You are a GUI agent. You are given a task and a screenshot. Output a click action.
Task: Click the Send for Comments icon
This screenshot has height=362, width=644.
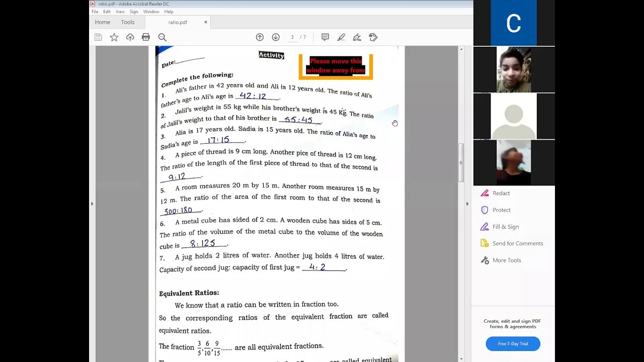click(x=485, y=243)
